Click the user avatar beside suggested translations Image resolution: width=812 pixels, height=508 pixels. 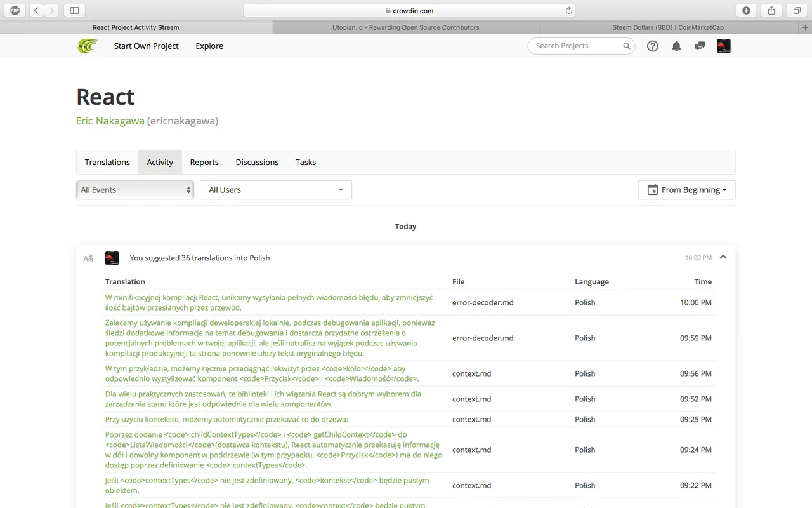pos(112,258)
